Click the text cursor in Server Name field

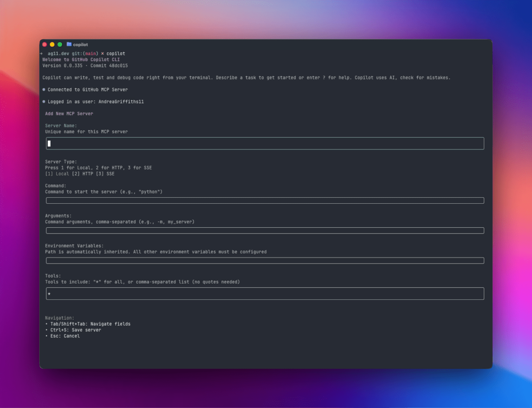coord(49,143)
